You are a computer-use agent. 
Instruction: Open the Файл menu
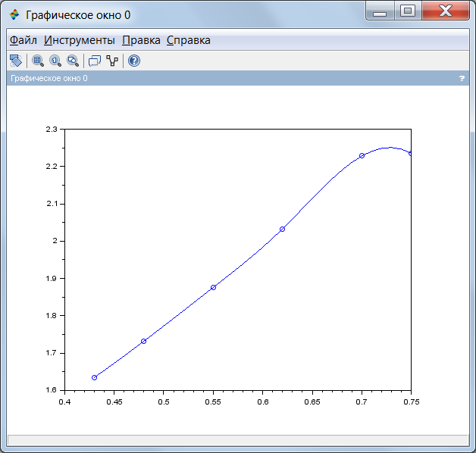[23, 40]
